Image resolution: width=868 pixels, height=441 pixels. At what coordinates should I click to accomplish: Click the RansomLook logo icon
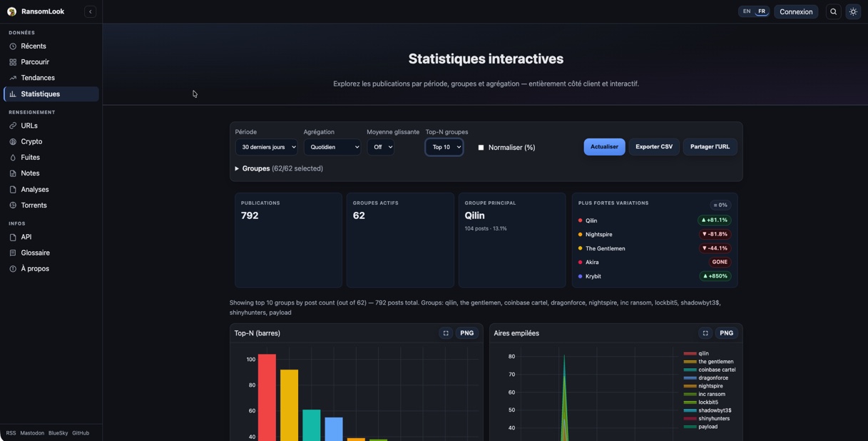click(12, 11)
